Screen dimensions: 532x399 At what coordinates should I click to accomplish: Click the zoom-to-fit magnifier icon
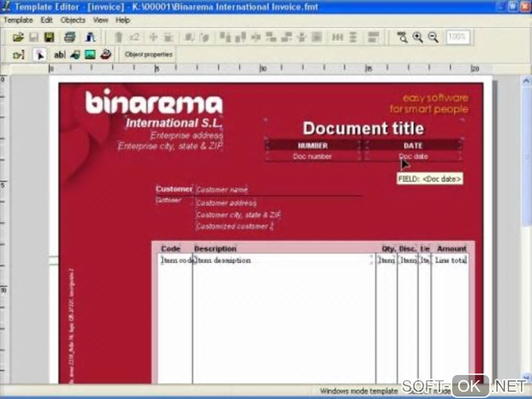(403, 37)
